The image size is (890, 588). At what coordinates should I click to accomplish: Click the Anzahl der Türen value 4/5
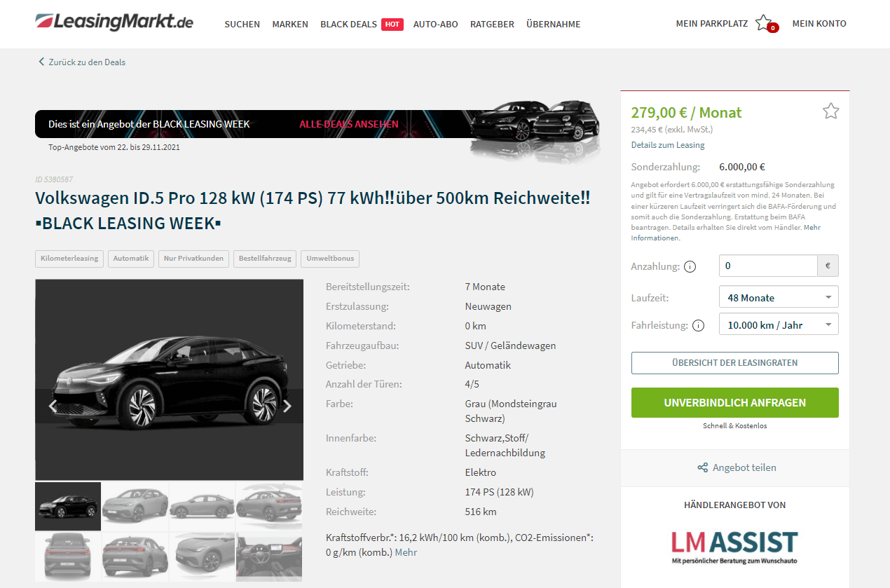472,385
